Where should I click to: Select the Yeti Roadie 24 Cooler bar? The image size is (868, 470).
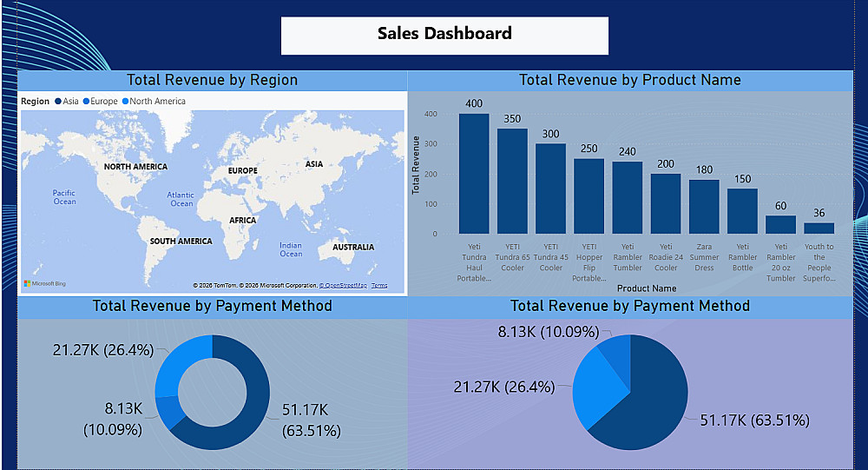tap(666, 203)
